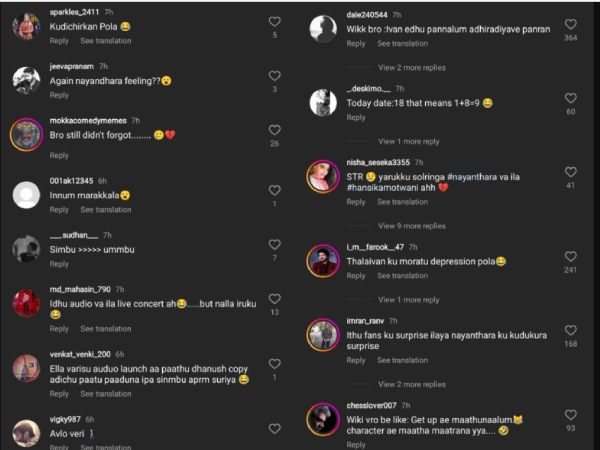600x450 pixels.
Task: Like the Simbu >>>>> ummbu comment
Action: (274, 244)
